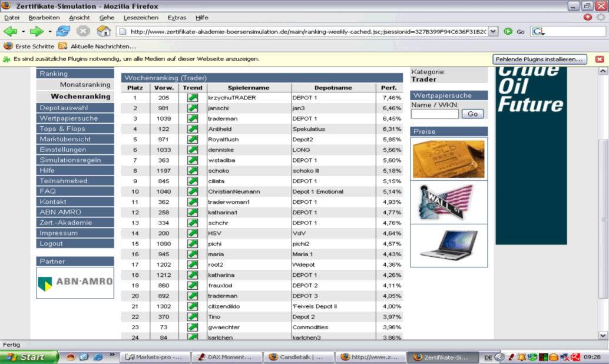Close the plugin notification bar
The width and height of the screenshot is (609, 364).
600,59
